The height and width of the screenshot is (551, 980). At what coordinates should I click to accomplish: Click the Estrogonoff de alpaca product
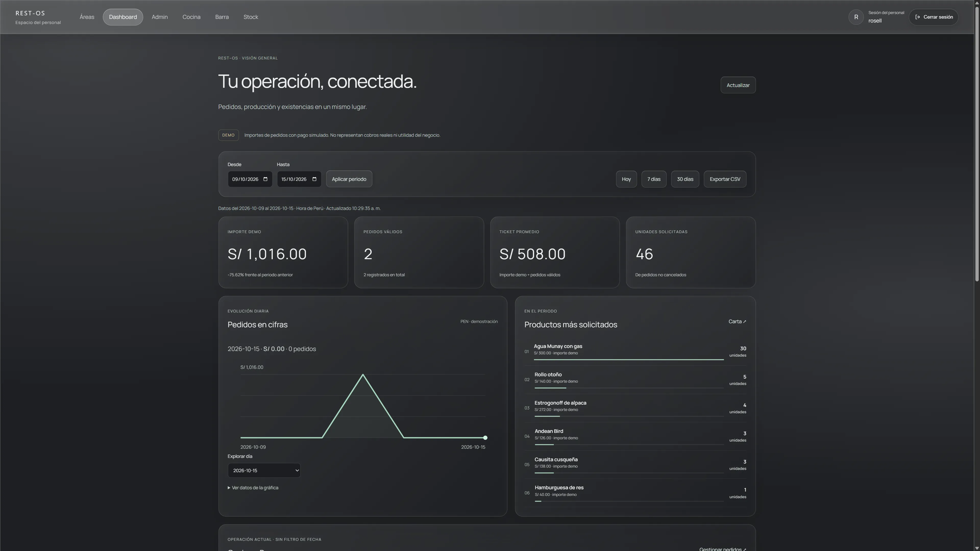point(635,408)
